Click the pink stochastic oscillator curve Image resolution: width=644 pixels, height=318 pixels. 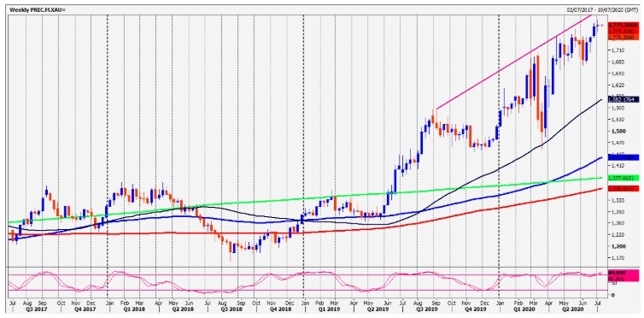(304, 282)
